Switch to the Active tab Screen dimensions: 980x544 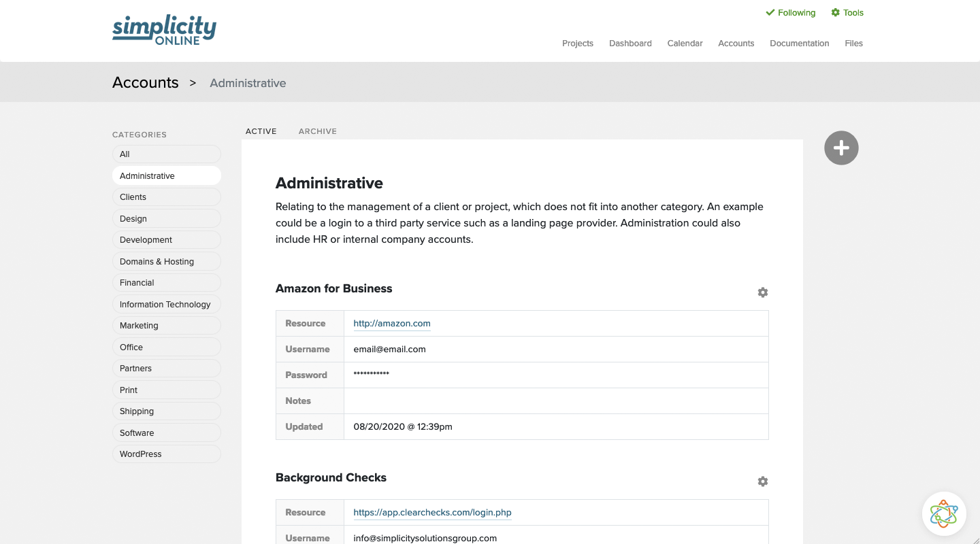click(x=261, y=131)
